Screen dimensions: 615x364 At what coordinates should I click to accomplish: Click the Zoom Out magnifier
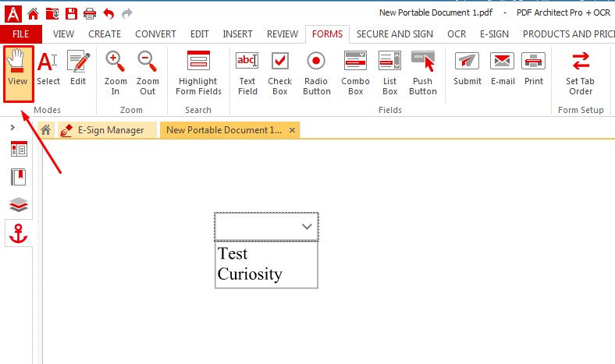(x=148, y=73)
